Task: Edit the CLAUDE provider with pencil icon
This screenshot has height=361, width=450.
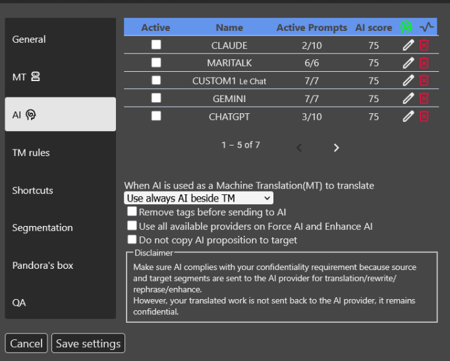Action: [408, 45]
